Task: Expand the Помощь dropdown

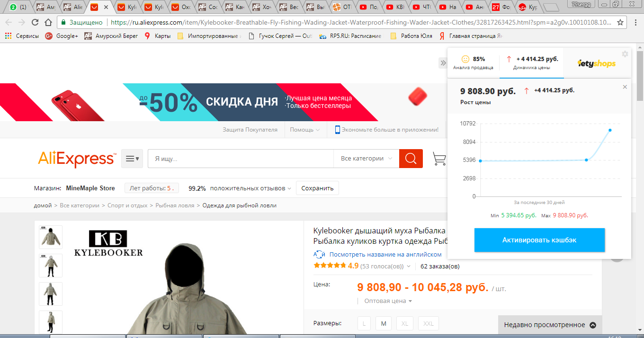Action: 304,130
